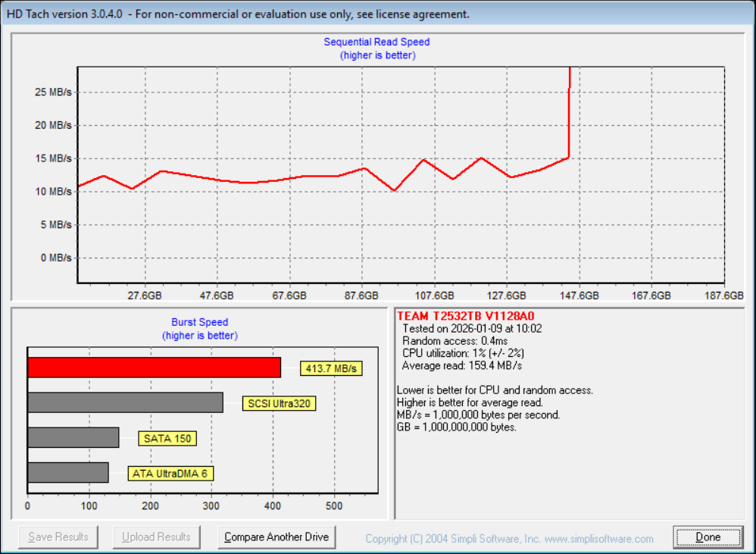
Task: Click the ATA UltraDMA 6 yellow label
Action: (x=170, y=474)
